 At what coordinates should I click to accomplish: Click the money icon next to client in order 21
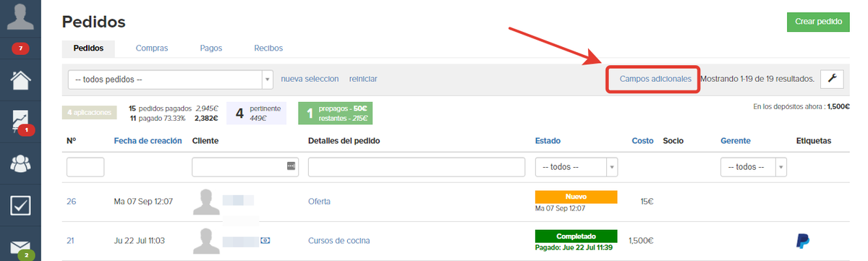point(265,240)
